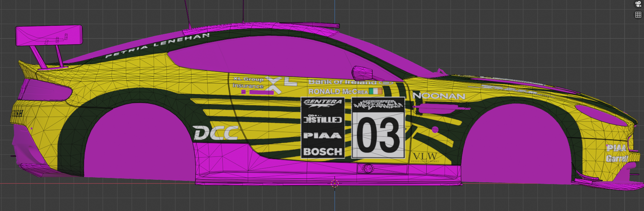
Task: Click the 'PIAA' sponsor decal
Action: click(322, 135)
